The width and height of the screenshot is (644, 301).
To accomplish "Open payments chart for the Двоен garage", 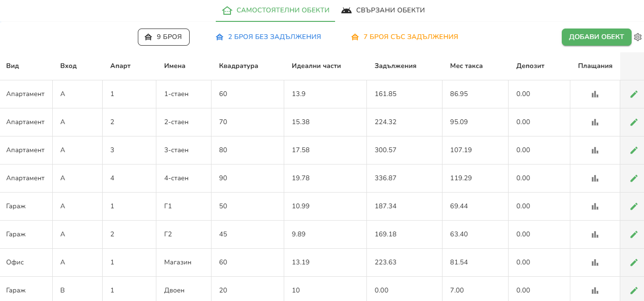I will [x=595, y=290].
